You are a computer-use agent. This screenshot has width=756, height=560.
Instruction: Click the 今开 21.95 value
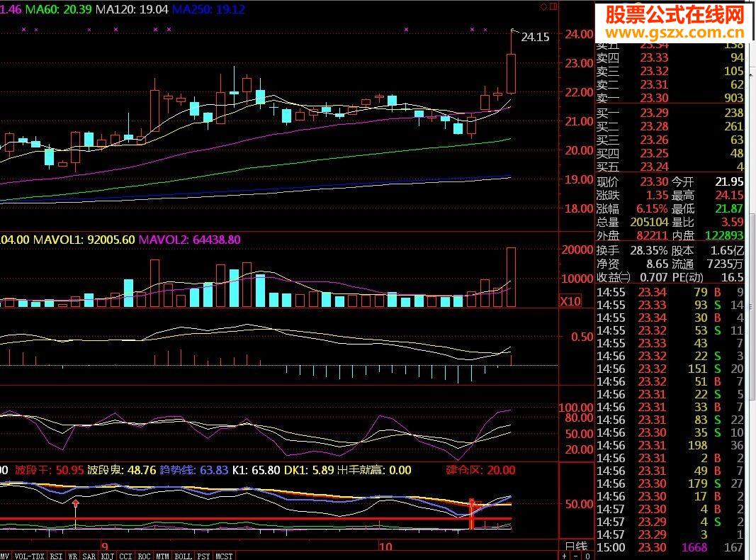point(729,182)
